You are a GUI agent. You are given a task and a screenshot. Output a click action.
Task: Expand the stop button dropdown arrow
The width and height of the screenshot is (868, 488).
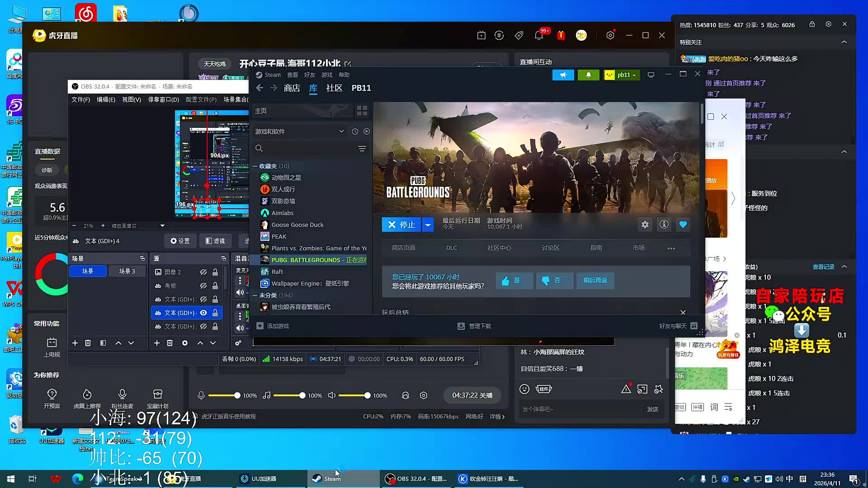click(428, 225)
